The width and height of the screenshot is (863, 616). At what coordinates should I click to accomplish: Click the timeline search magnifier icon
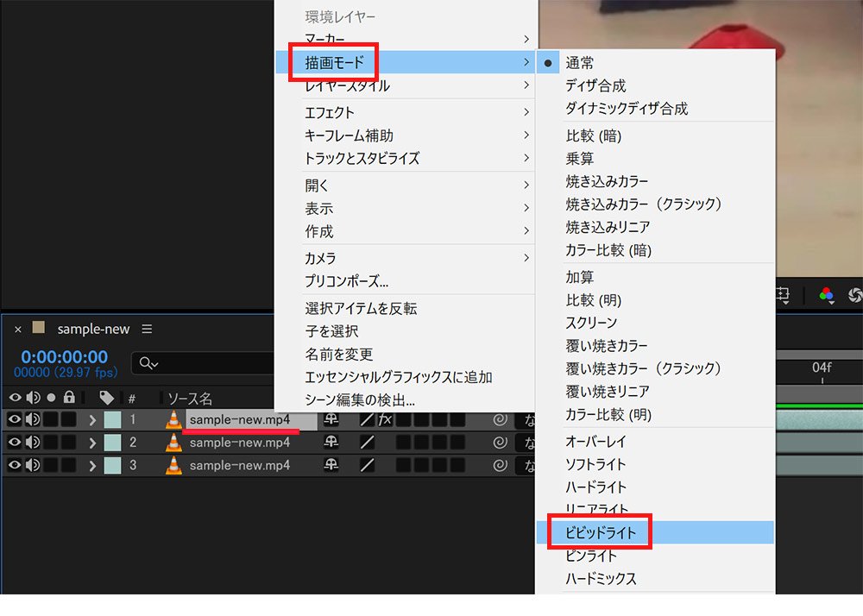pos(148,363)
